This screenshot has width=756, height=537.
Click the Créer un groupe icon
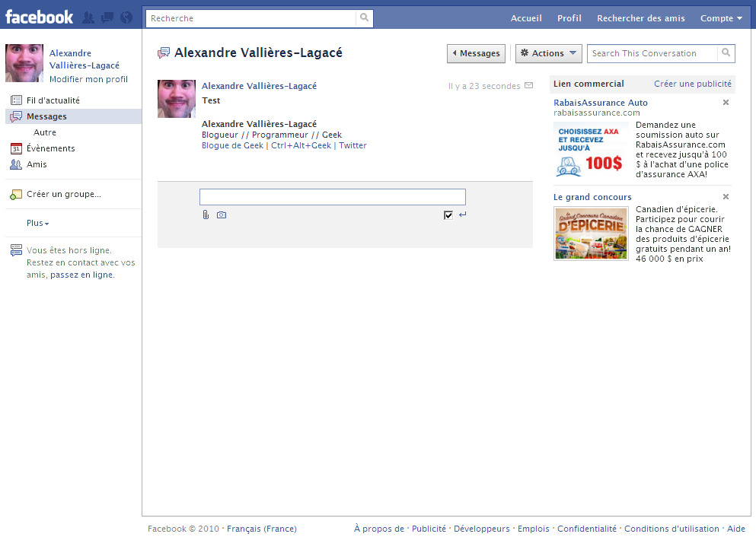tap(16, 194)
